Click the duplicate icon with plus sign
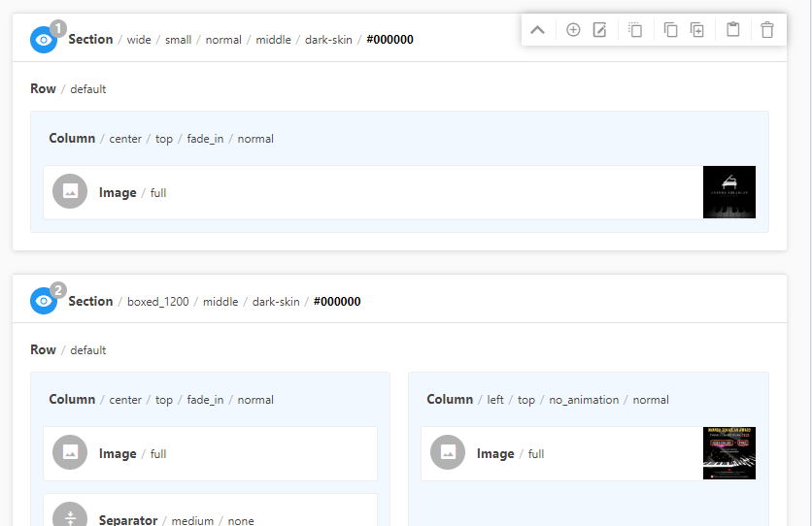Image resolution: width=812 pixels, height=526 pixels. click(x=697, y=30)
